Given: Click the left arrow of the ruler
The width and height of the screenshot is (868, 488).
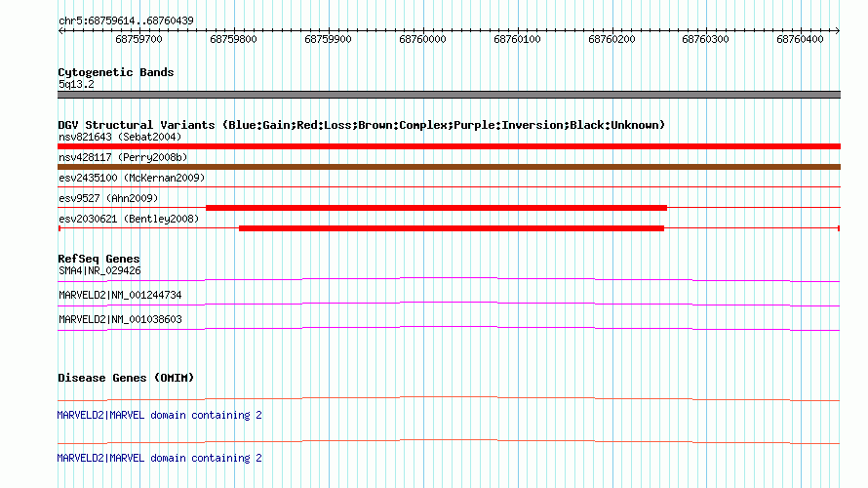Looking at the screenshot, I should coord(60,31).
